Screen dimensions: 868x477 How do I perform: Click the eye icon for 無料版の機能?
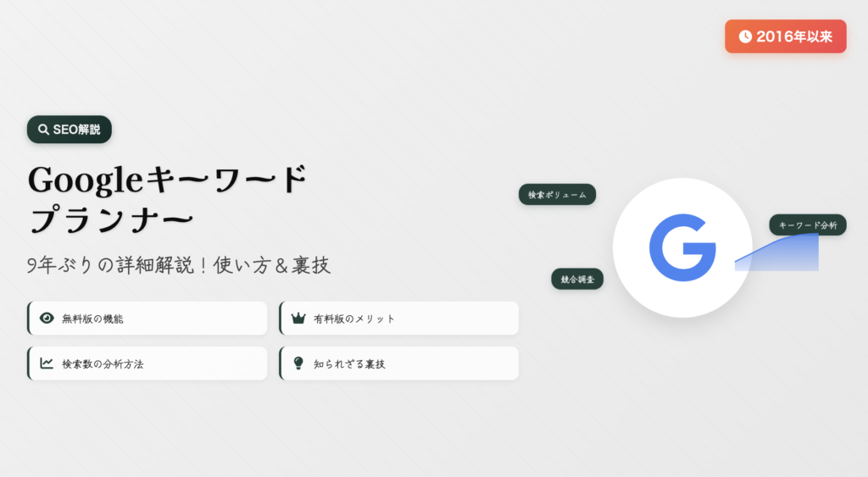(47, 319)
